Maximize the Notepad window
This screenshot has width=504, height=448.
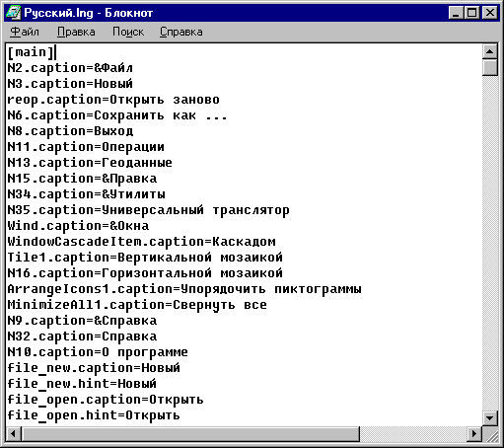472,13
